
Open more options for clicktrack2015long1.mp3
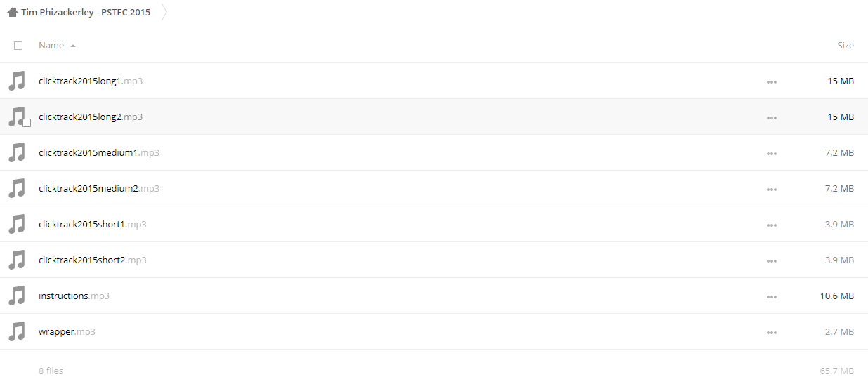point(772,82)
